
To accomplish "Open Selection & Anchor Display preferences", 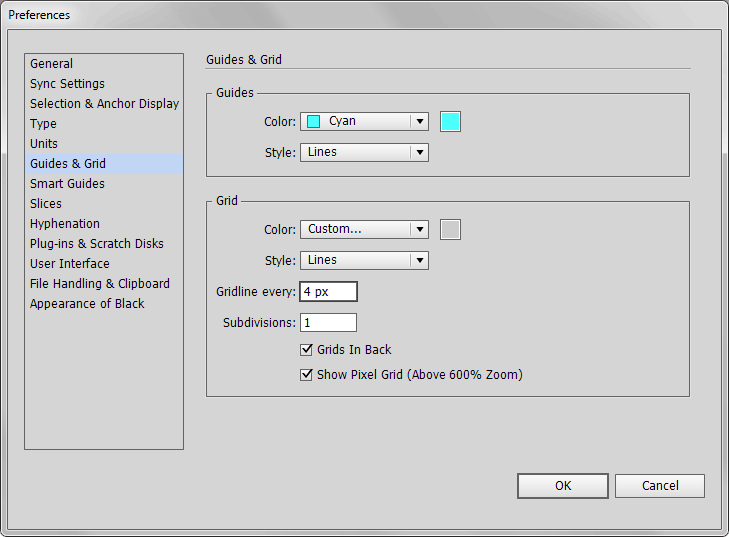I will pyautogui.click(x=104, y=104).
